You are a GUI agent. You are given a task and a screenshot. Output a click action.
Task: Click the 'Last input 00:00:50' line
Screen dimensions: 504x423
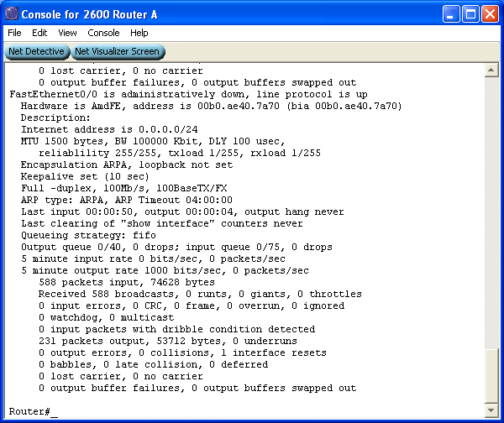pos(182,212)
